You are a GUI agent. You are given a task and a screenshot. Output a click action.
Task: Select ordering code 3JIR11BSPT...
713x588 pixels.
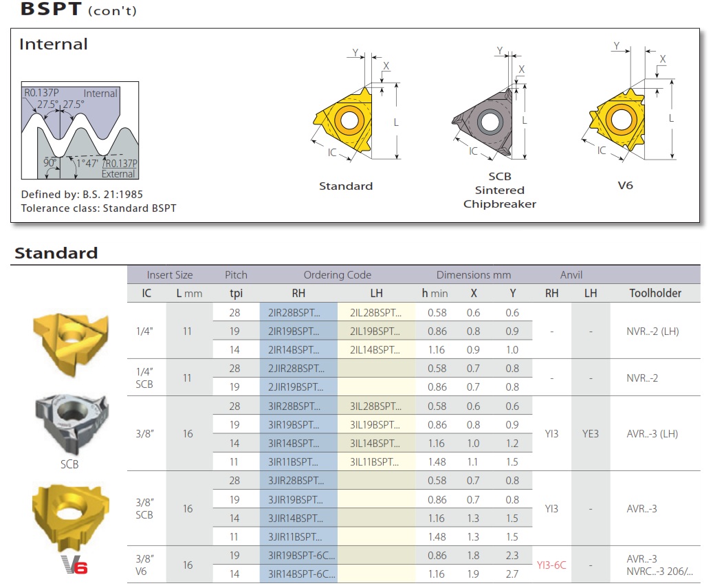(295, 538)
